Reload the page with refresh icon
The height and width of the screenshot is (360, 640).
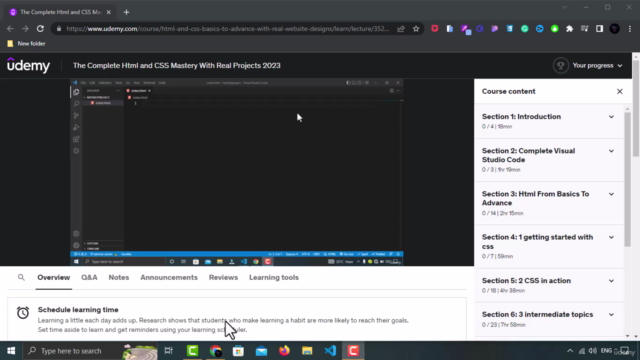click(x=40, y=29)
